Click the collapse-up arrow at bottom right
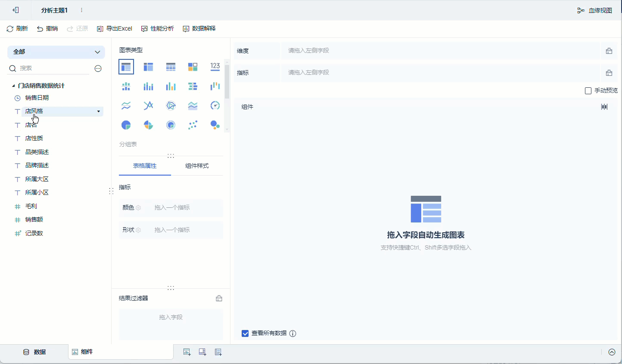This screenshot has height=364, width=622. 612,352
